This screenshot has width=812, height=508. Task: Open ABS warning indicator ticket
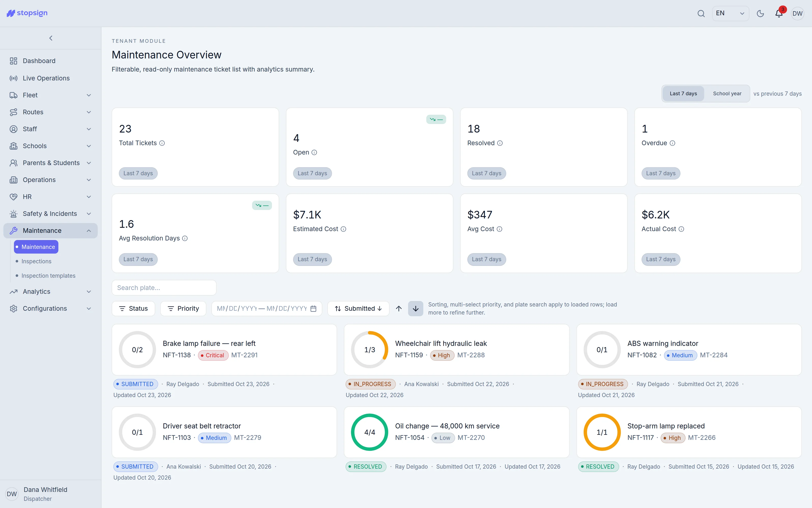click(x=689, y=350)
